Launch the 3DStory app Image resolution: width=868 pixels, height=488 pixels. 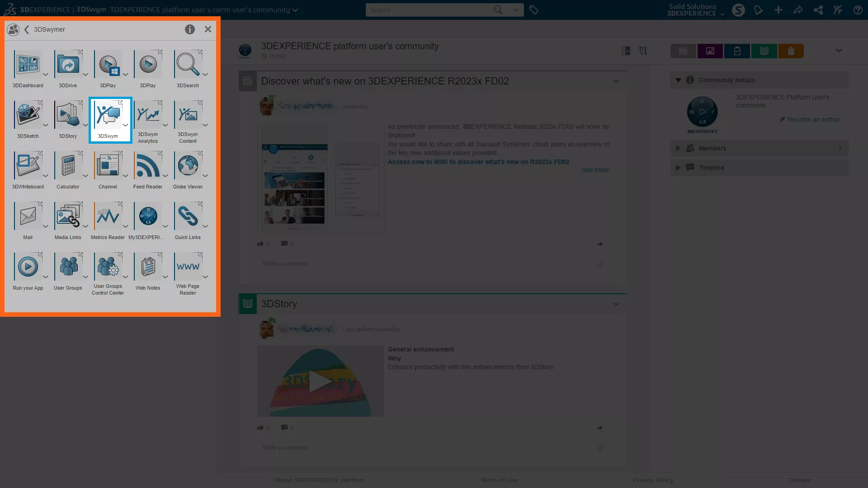click(68, 116)
